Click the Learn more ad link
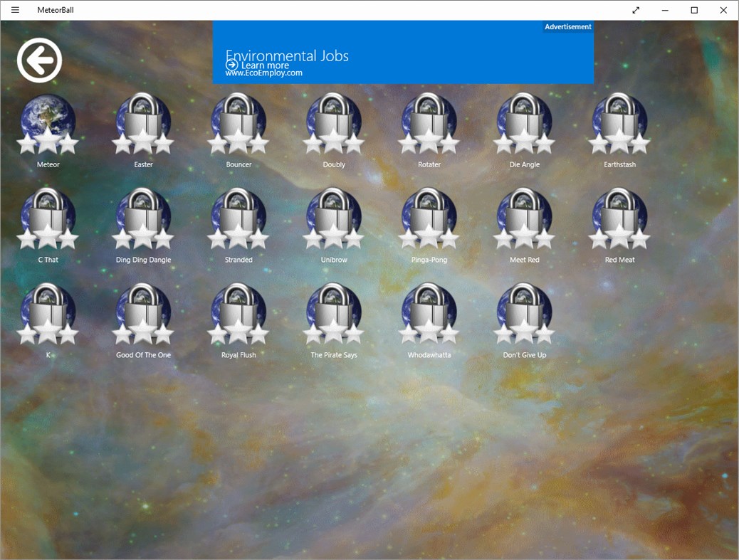Viewport: 739px width, 560px height. coord(257,65)
